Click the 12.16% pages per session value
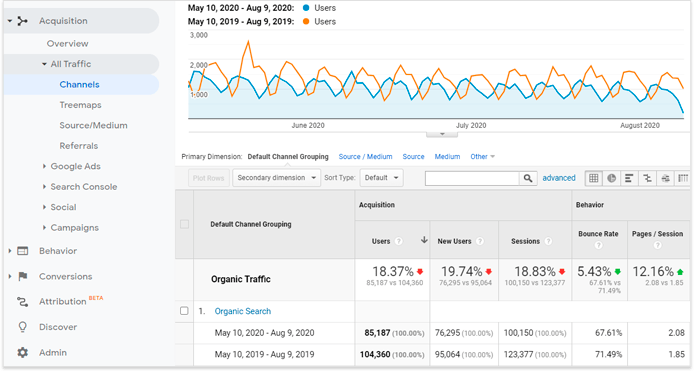Image resolution: width=694 pixels, height=371 pixels. [x=653, y=271]
